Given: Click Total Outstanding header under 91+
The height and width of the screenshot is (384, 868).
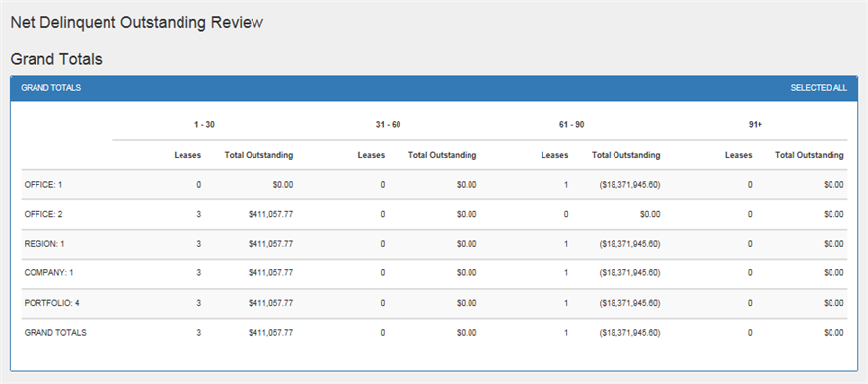Looking at the screenshot, I should click(810, 155).
